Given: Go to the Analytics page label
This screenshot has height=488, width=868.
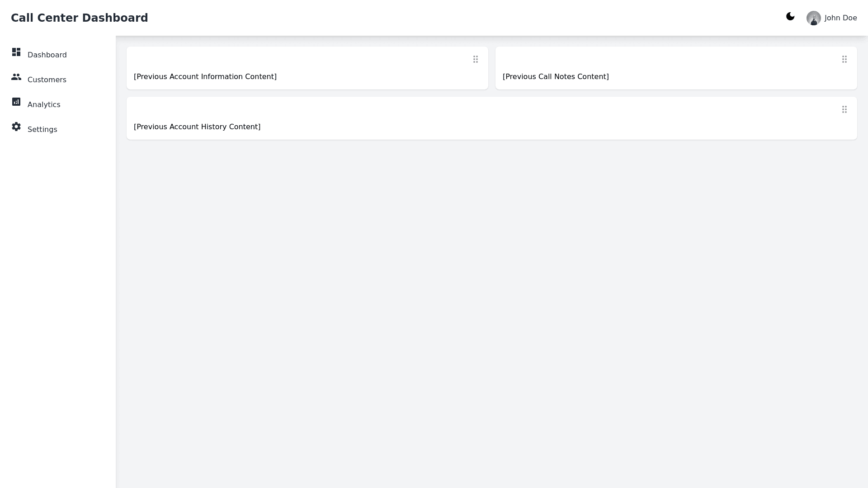Looking at the screenshot, I should (44, 105).
